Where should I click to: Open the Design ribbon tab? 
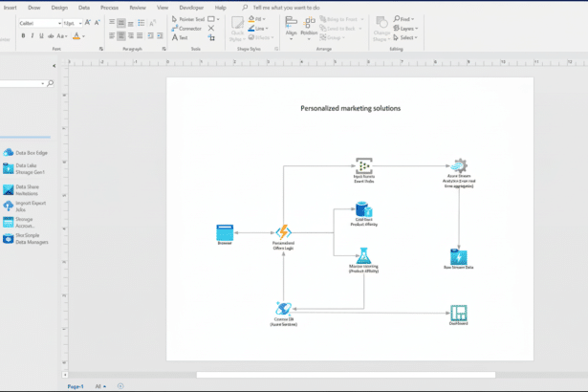click(59, 8)
